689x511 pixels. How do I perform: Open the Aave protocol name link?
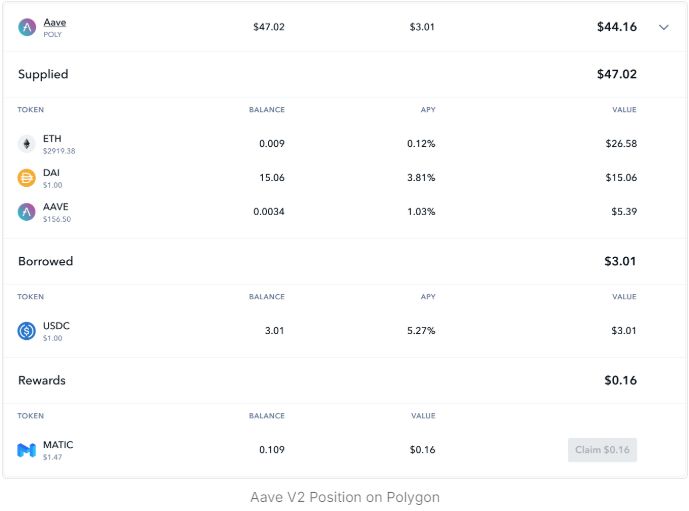point(55,22)
